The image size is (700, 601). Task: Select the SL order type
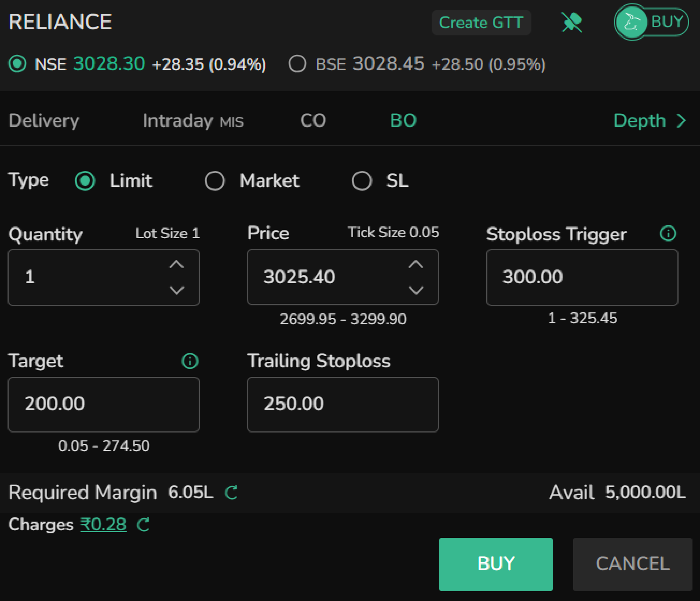coord(362,181)
